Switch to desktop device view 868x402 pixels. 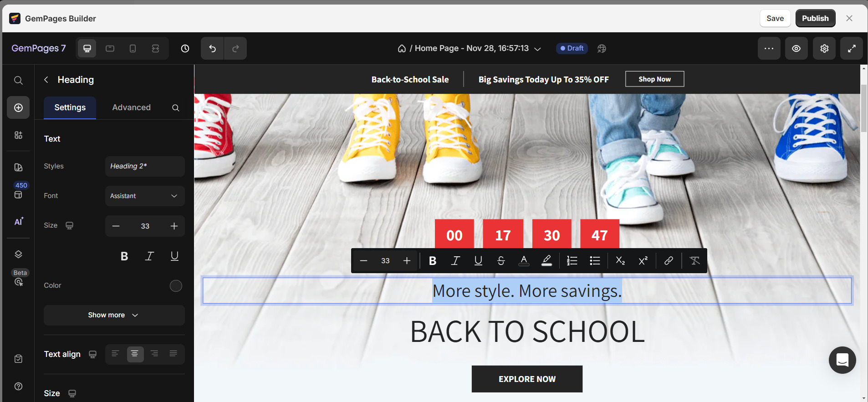(x=87, y=48)
